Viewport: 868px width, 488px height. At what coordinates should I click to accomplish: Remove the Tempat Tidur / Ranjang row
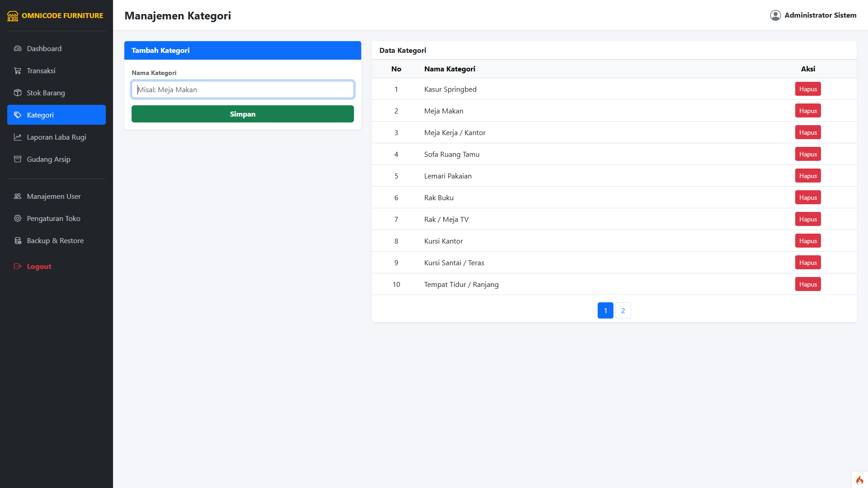807,284
